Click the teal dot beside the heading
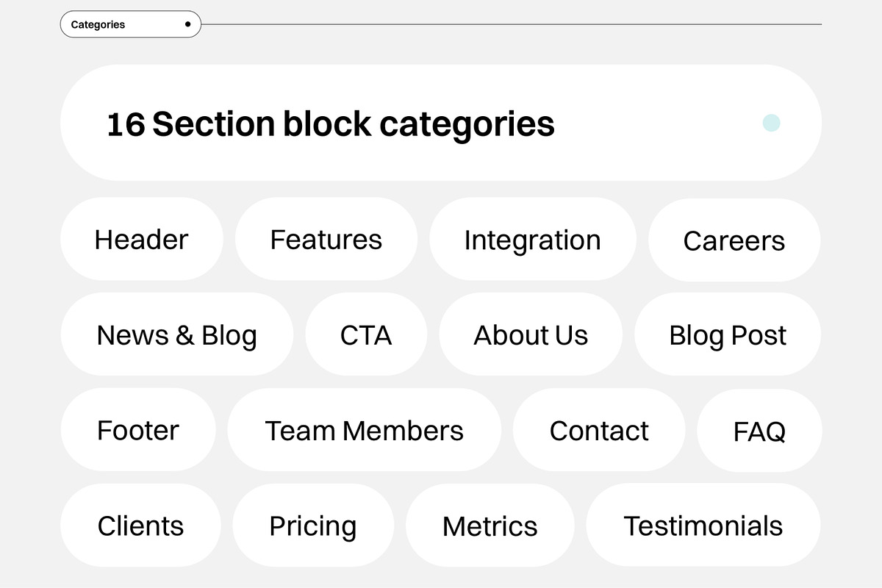 point(771,123)
